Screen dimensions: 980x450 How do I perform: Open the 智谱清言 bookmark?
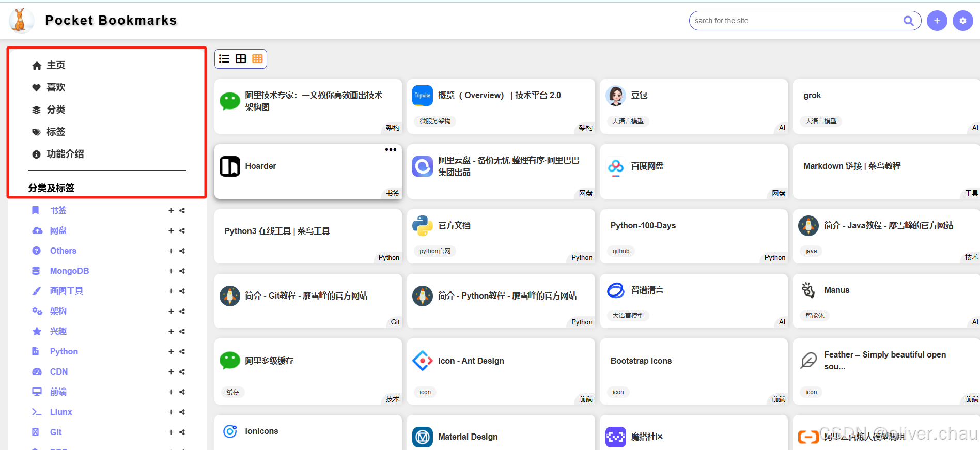tap(694, 301)
